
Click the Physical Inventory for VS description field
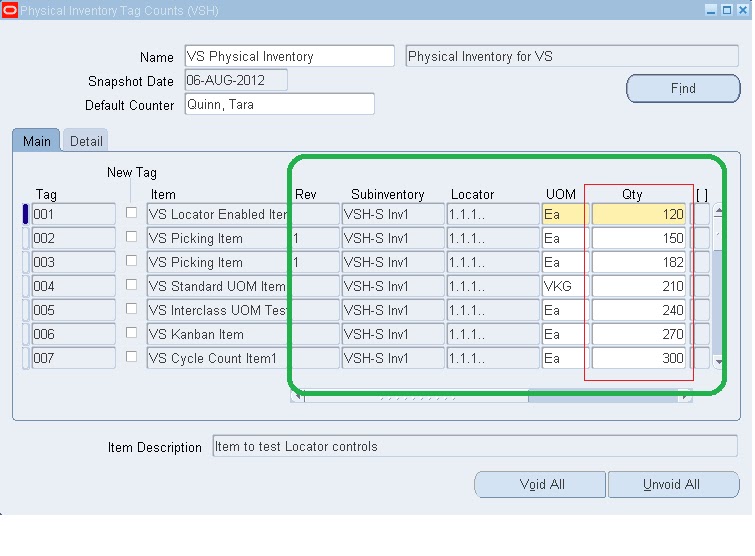point(572,56)
